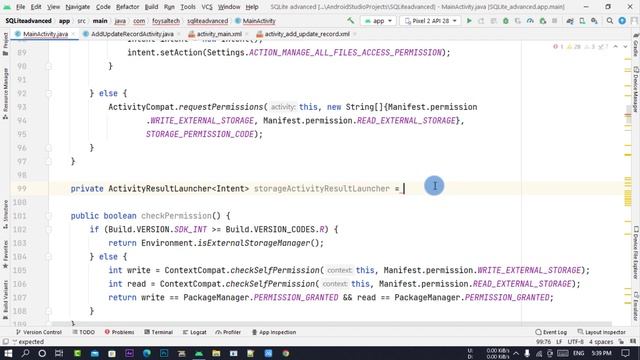Collapse checkPermission method at line 101
The image size is (640, 360).
point(49,216)
